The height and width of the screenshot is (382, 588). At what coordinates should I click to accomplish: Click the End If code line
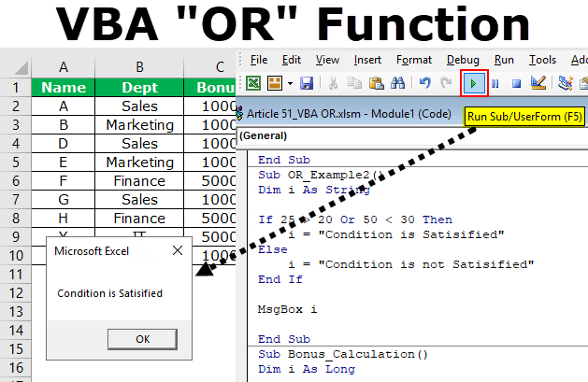(280, 280)
